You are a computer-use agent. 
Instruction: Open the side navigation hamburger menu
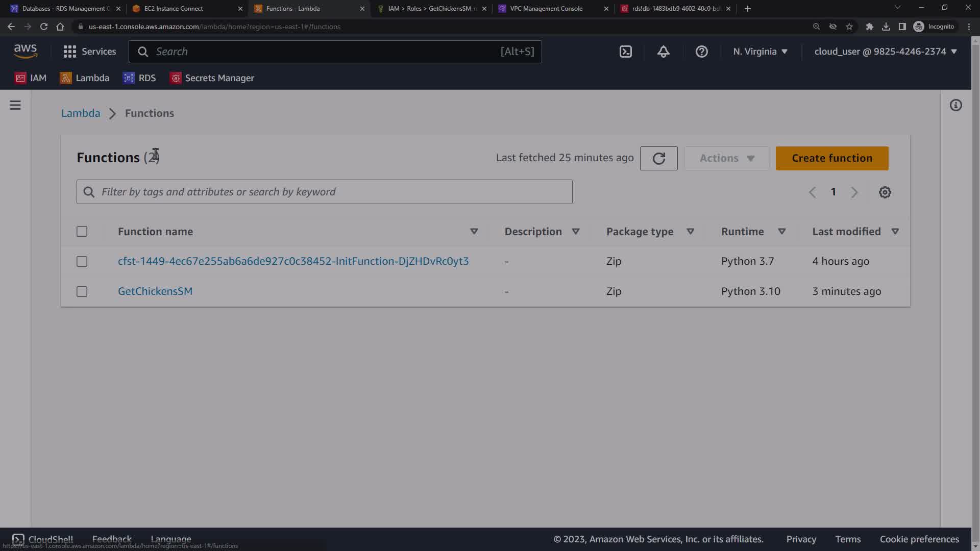point(15,105)
